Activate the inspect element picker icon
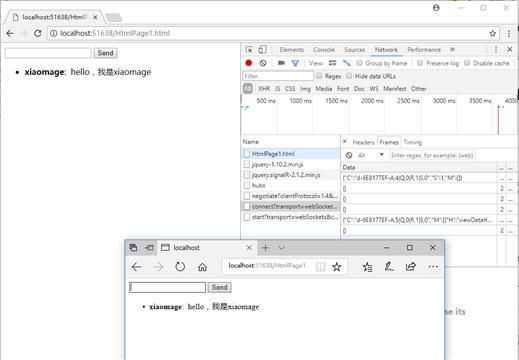This screenshot has width=519, height=360. pos(249,50)
